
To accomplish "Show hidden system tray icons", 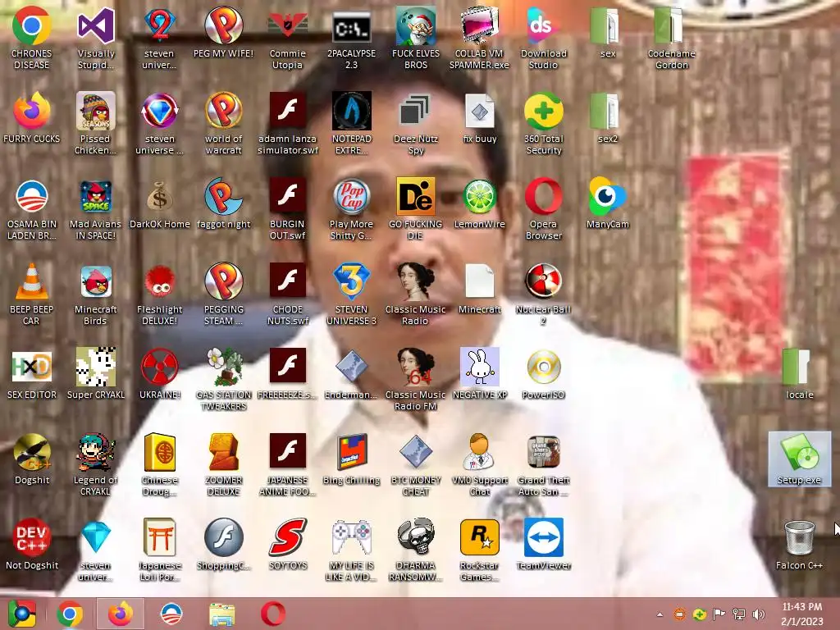I will pyautogui.click(x=660, y=614).
